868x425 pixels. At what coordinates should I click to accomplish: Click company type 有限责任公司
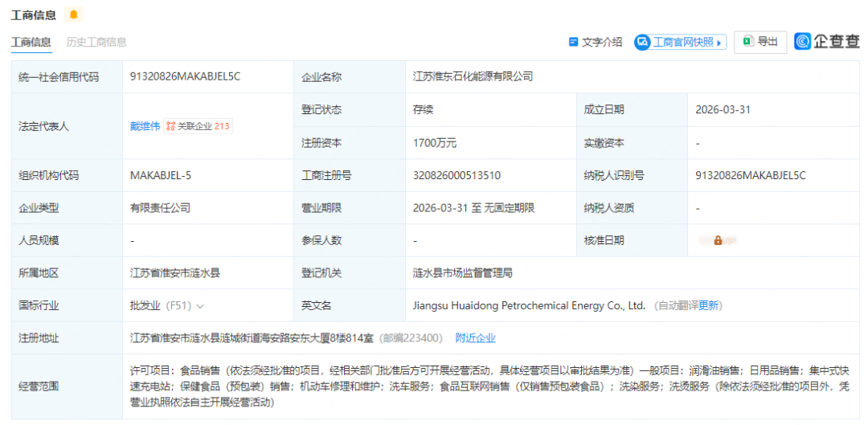[x=160, y=209]
